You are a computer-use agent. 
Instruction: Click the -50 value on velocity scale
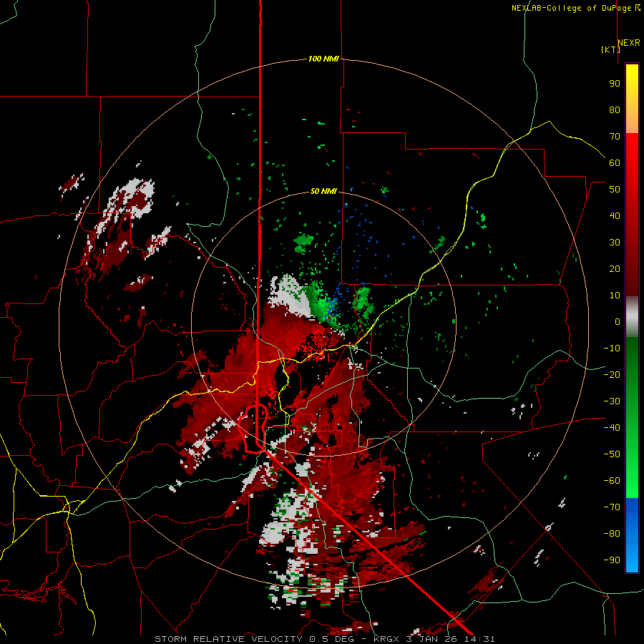(612, 454)
